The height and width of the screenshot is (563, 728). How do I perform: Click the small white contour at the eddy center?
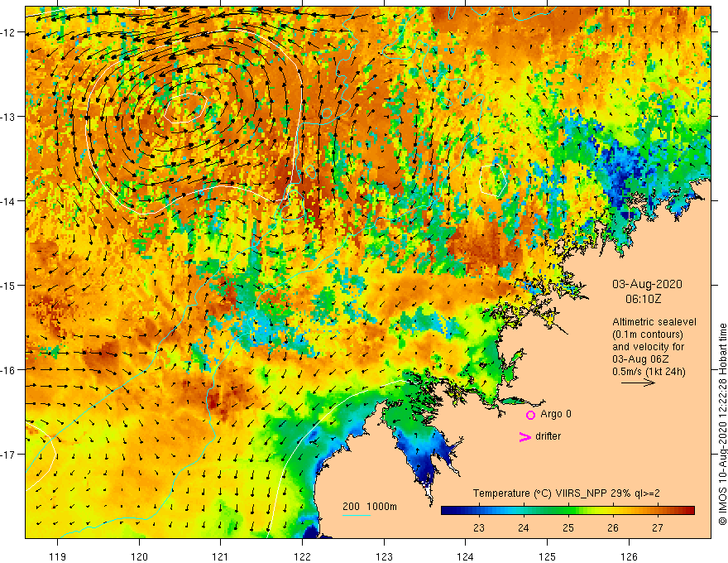184,108
